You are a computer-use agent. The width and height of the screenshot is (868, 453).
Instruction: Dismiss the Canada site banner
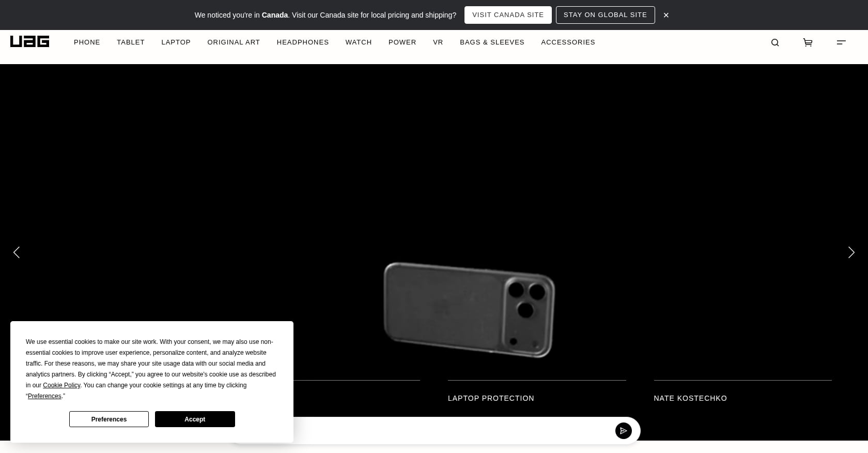(x=666, y=15)
